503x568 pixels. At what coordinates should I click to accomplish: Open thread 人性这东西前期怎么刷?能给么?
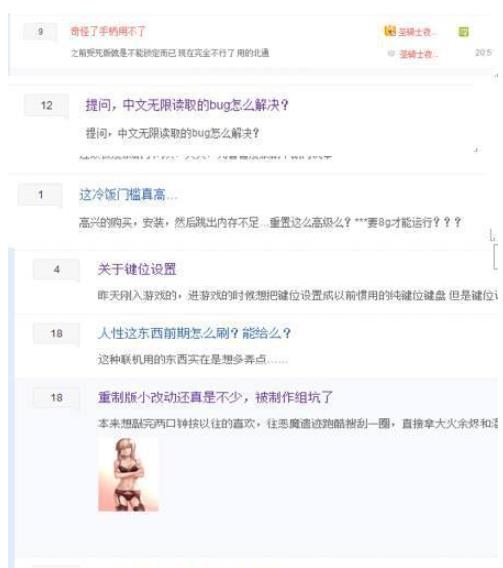point(194,333)
